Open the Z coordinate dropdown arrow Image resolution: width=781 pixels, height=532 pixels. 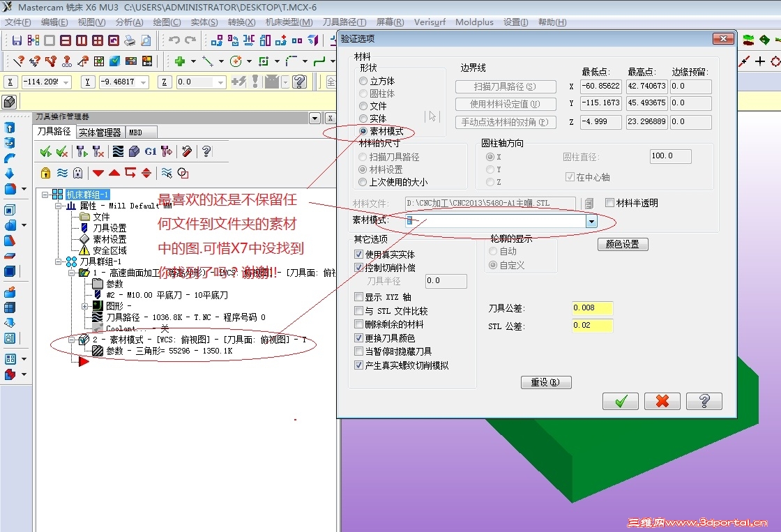(x=220, y=82)
